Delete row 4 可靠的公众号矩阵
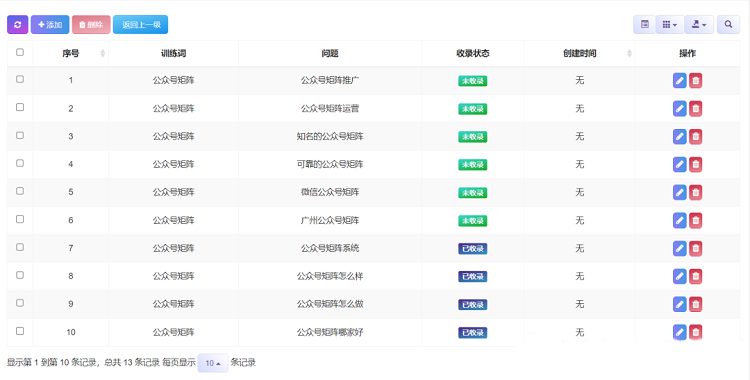 (x=695, y=164)
